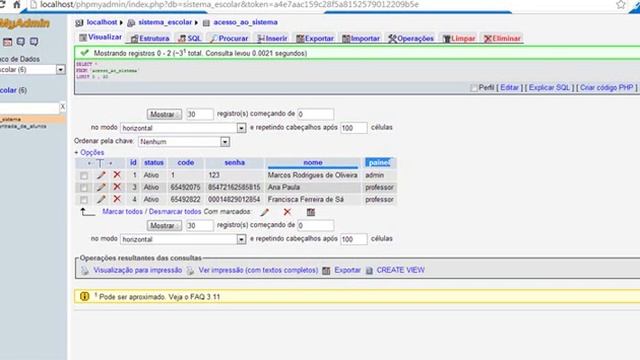Click the lower Mostrar button
Image resolution: width=640 pixels, height=360 pixels.
coord(164,226)
